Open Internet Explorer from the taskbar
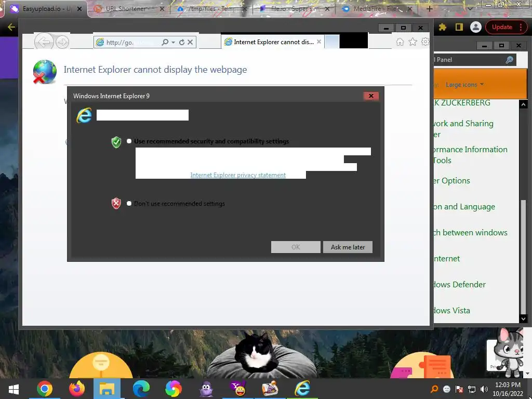532x399 pixels. (302, 389)
